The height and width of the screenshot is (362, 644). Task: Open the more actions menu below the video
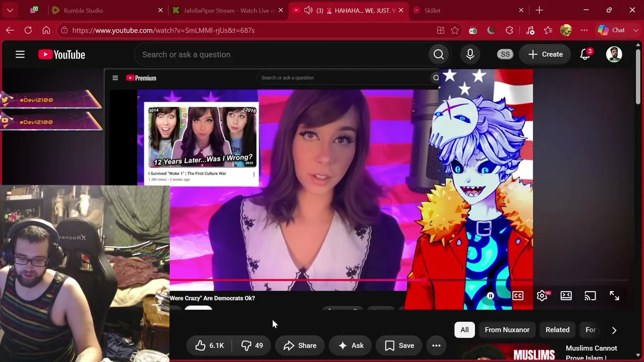click(x=436, y=345)
